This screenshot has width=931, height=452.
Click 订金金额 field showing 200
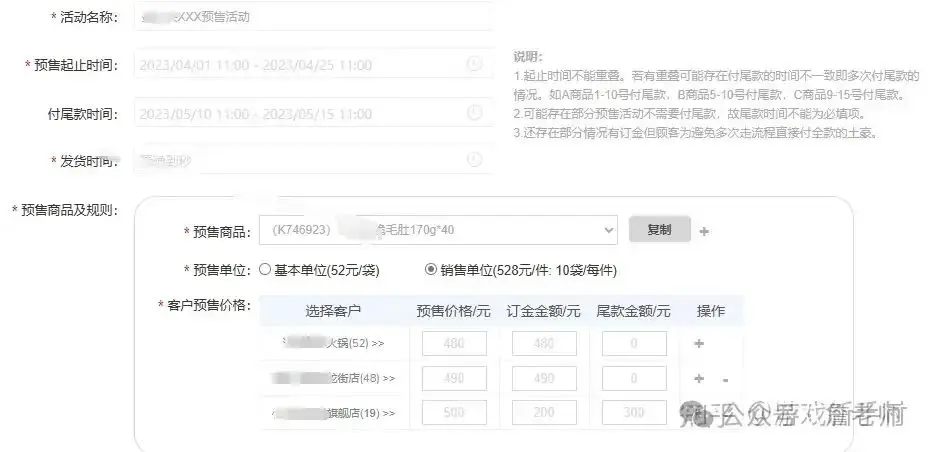coord(544,412)
